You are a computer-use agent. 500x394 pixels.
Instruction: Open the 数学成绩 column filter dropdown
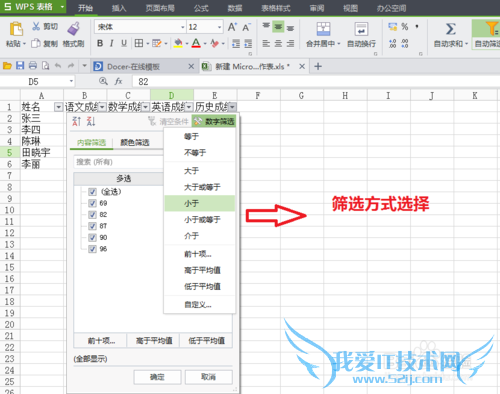point(145,107)
